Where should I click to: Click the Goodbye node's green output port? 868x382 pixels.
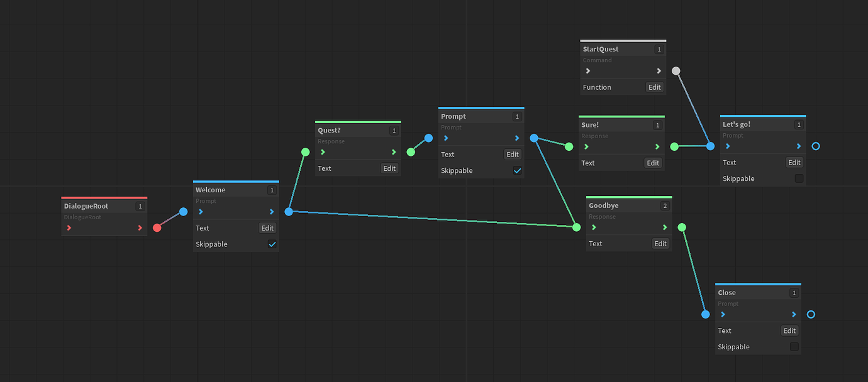682,227
